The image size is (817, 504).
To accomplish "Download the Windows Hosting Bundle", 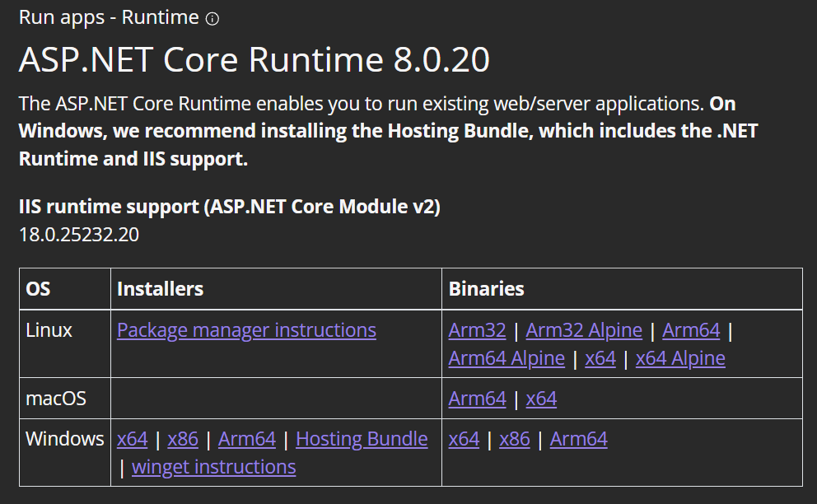I will coord(362,439).
